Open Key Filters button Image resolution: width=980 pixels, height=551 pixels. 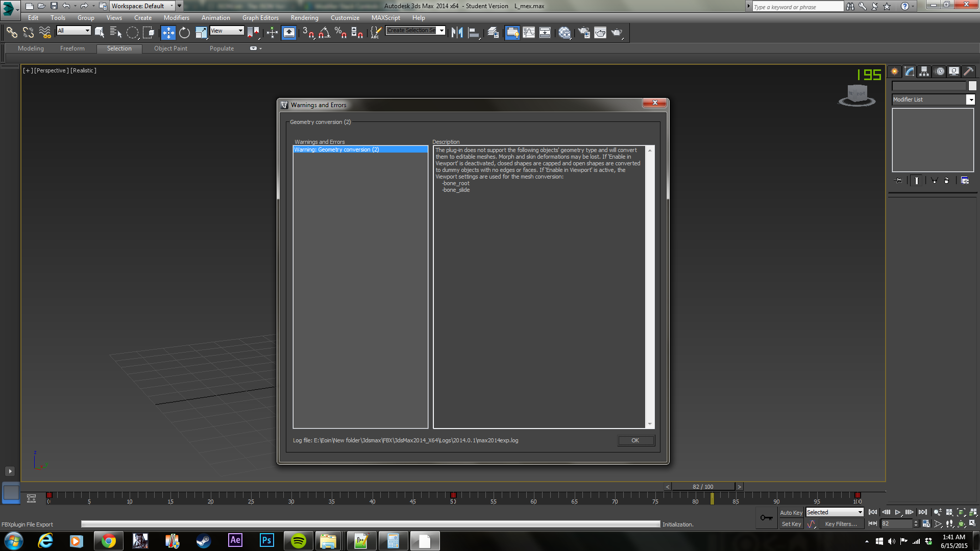tap(841, 524)
